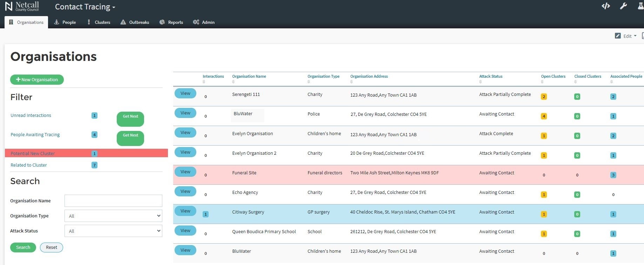The height and width of the screenshot is (265, 644).
Task: Open the Contact Tracing app dropdown
Action: (85, 7)
